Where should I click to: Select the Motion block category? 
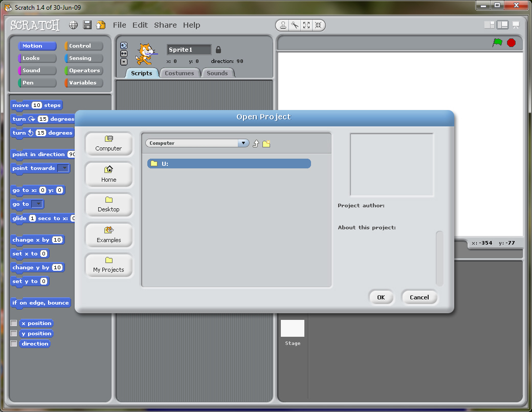point(37,46)
